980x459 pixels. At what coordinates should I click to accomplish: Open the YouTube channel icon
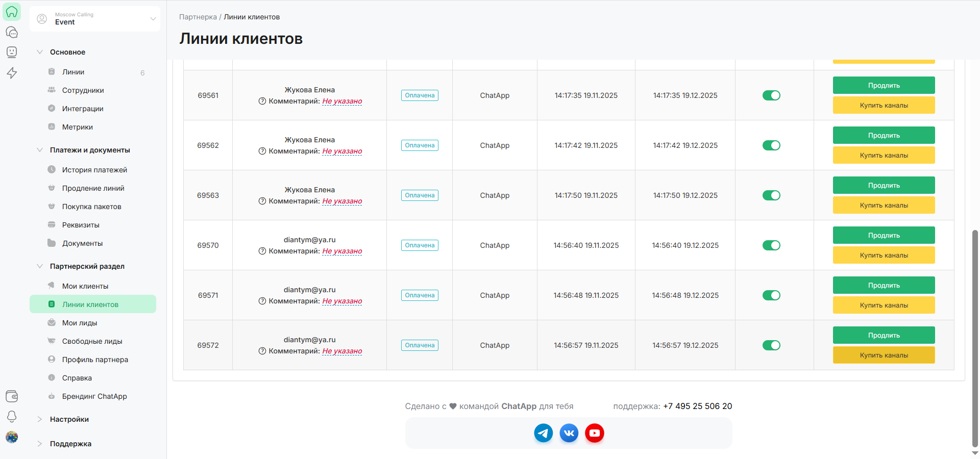coord(594,433)
